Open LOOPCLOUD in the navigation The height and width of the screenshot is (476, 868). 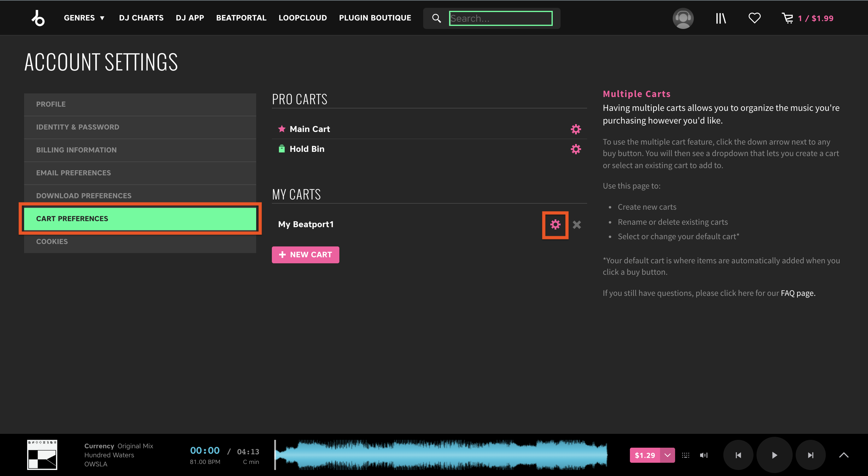coord(303,18)
